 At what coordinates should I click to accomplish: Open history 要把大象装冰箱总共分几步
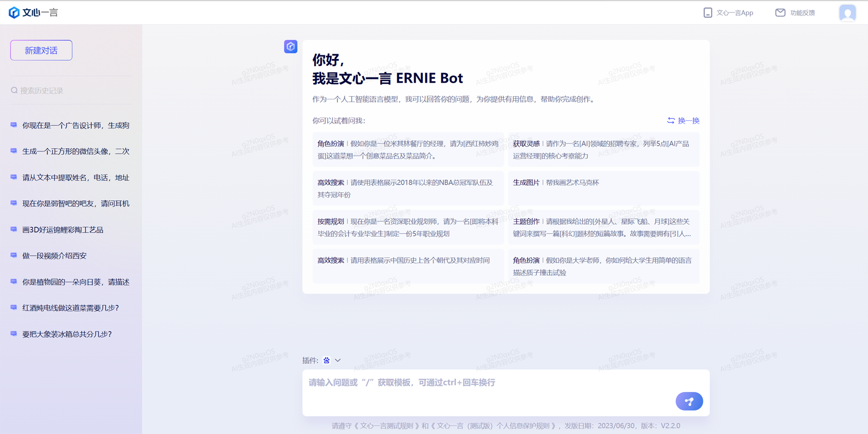point(67,334)
